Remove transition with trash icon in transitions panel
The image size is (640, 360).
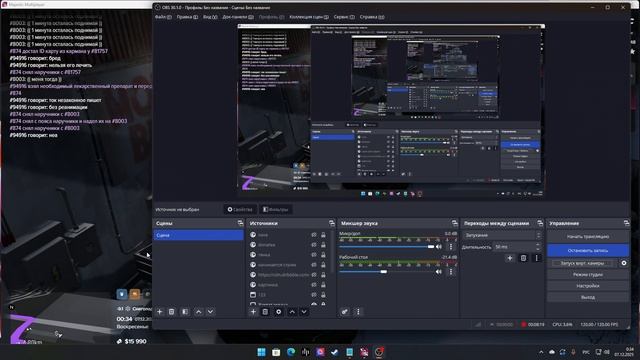tap(523, 258)
